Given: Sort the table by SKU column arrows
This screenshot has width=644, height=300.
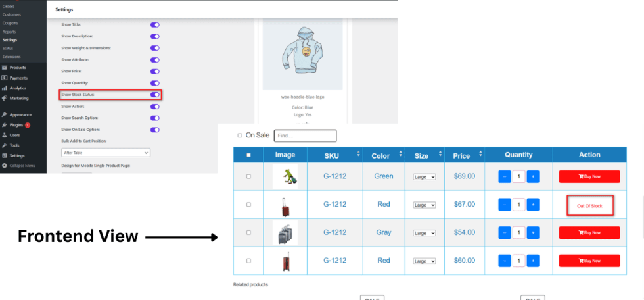Looking at the screenshot, I should (x=359, y=154).
